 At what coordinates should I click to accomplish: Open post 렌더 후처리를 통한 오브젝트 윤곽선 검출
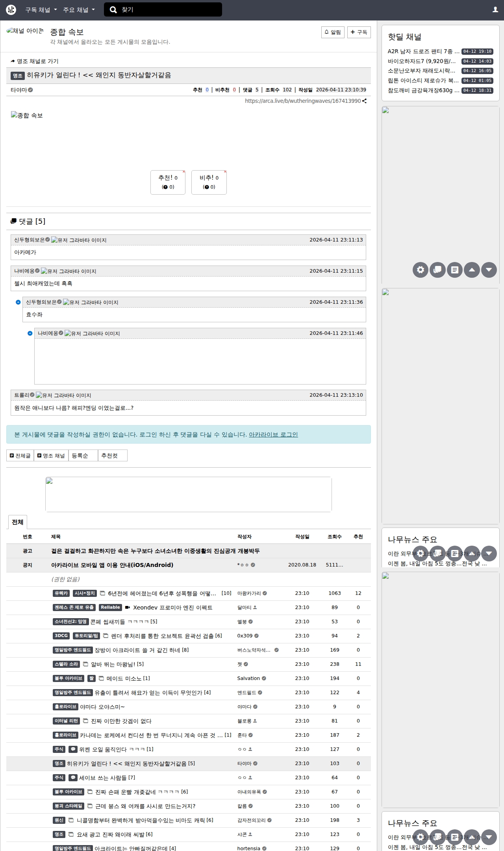coord(163,636)
